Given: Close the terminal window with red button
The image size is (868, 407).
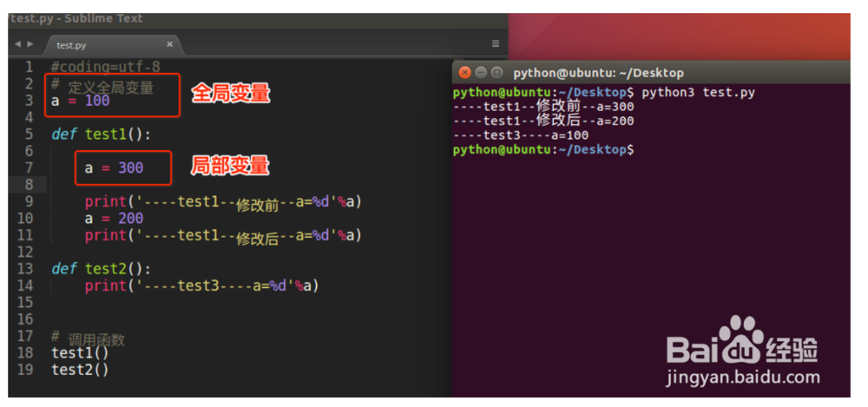Looking at the screenshot, I should [465, 72].
